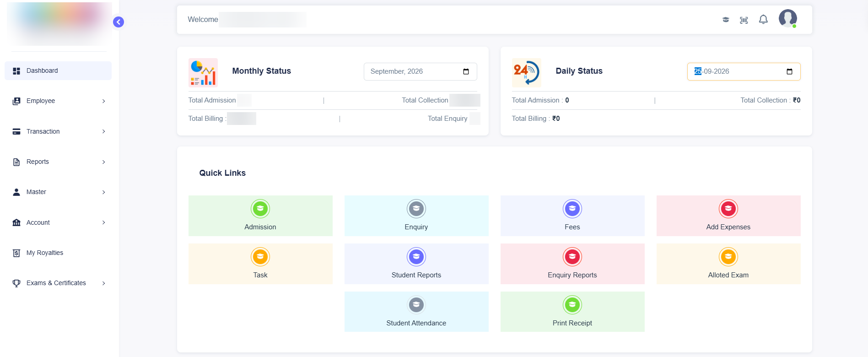Go to Dashboard in sidebar
The width and height of the screenshot is (868, 357).
pyautogui.click(x=58, y=71)
